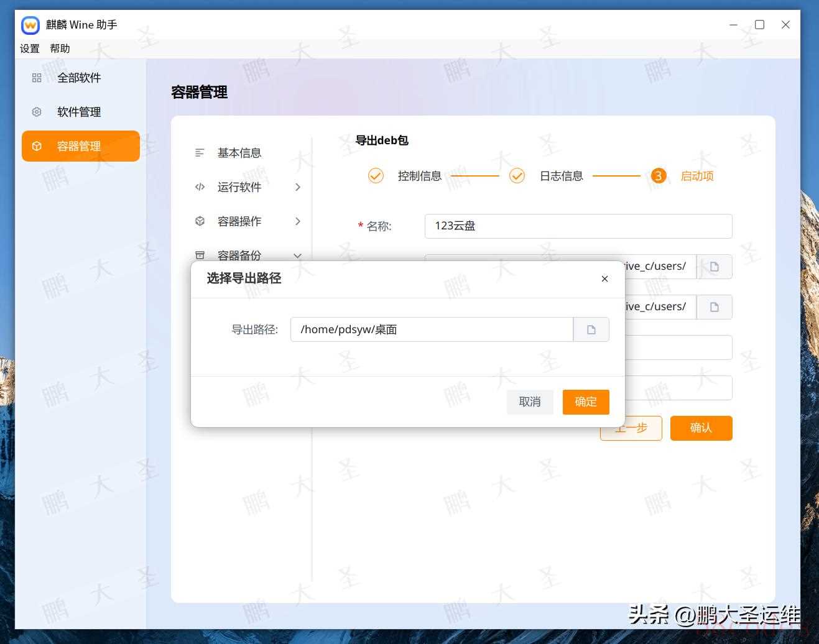Open the 帮助 menu
Image resolution: width=819 pixels, height=644 pixels.
click(60, 48)
